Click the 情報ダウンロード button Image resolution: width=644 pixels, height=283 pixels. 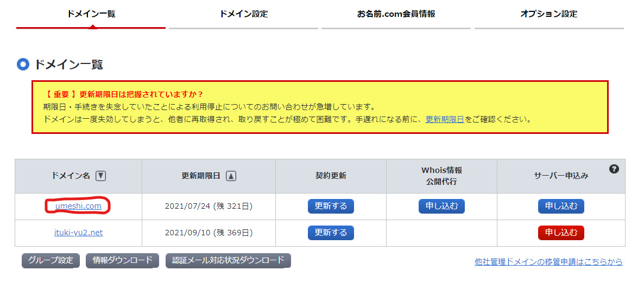click(122, 260)
